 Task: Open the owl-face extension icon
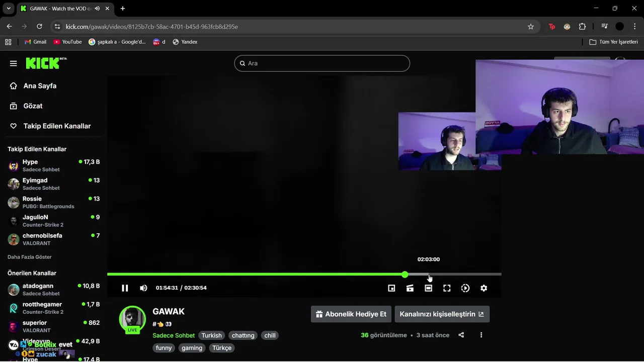tap(567, 27)
